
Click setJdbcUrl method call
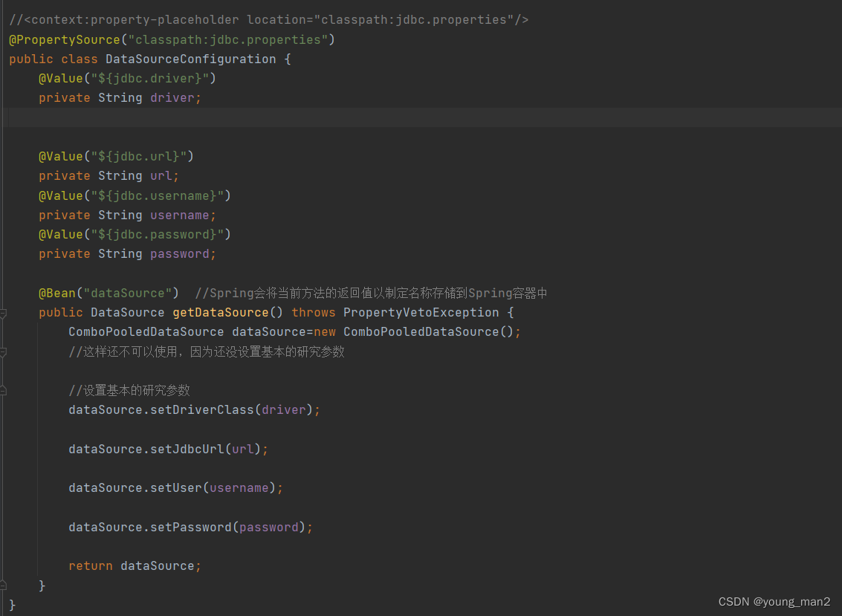click(187, 449)
